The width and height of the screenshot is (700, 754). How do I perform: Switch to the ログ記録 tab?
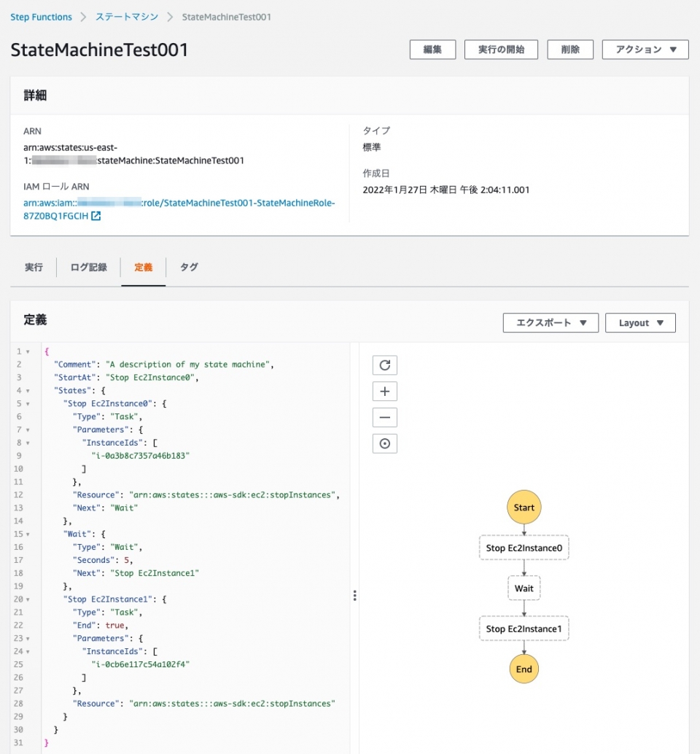[x=88, y=268]
